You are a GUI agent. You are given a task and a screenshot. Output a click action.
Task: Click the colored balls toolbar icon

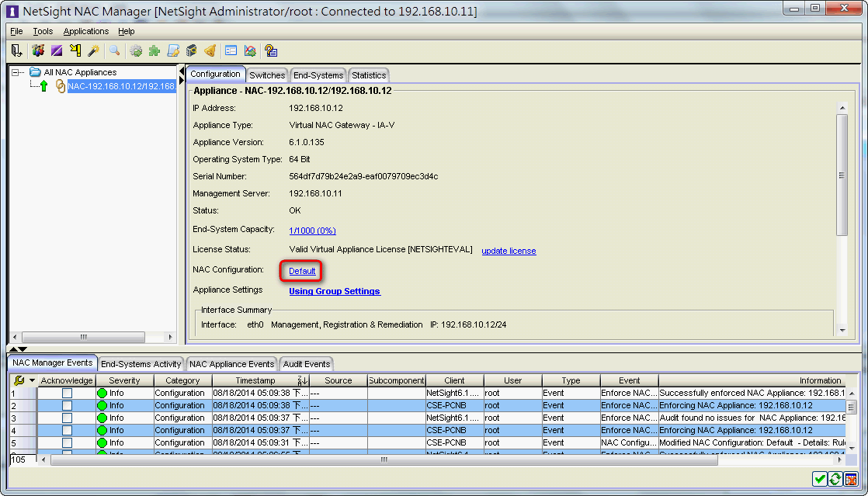(x=37, y=51)
